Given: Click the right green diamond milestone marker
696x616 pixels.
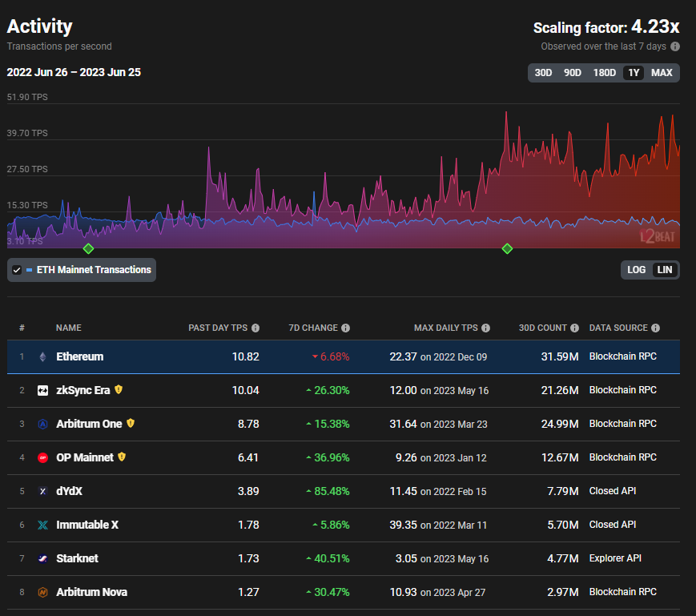Looking at the screenshot, I should [507, 248].
